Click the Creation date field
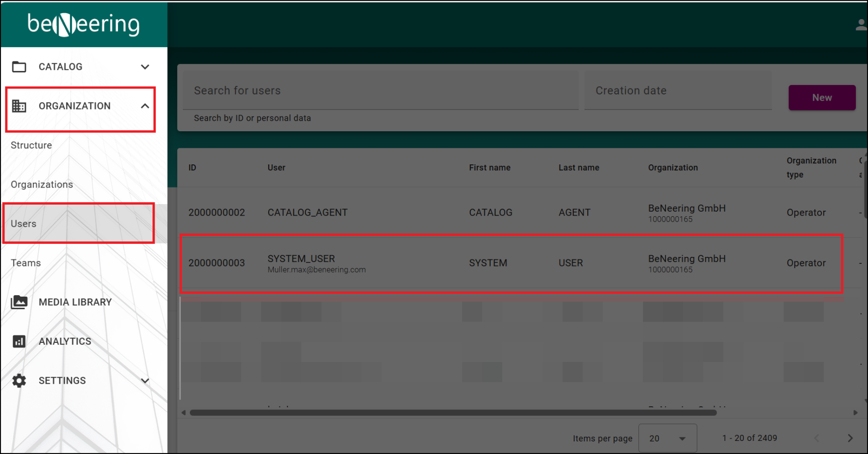Viewport: 868px width, 454px height. [678, 91]
